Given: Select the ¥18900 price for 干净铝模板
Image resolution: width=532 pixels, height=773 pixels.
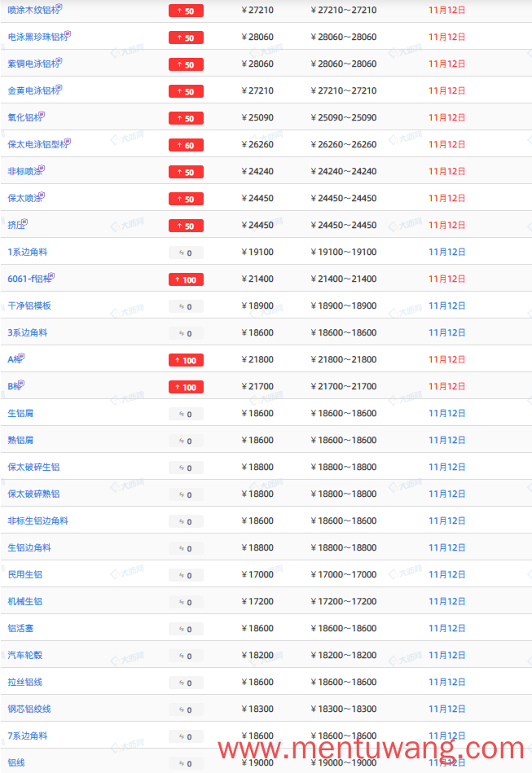Looking at the screenshot, I should 257,305.
